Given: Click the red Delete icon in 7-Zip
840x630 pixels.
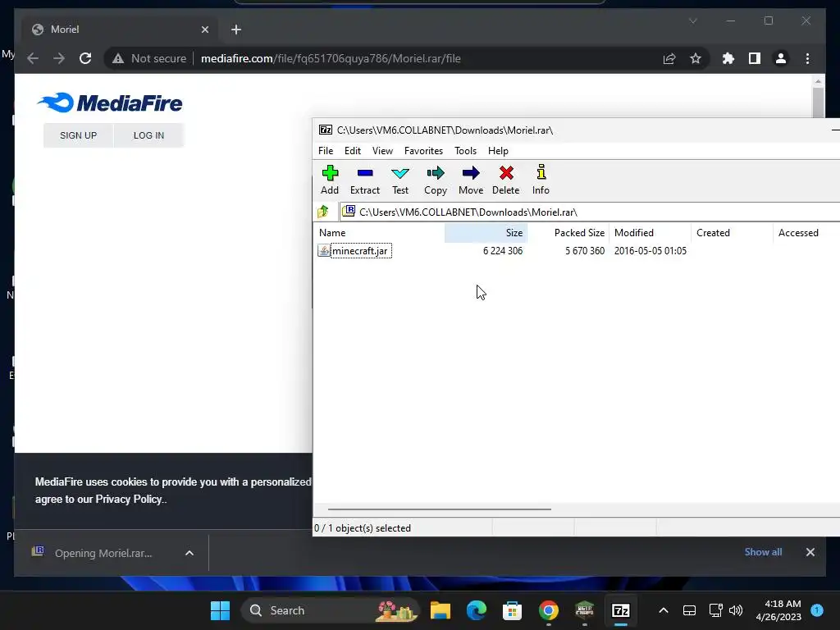Looking at the screenshot, I should coord(505,180).
